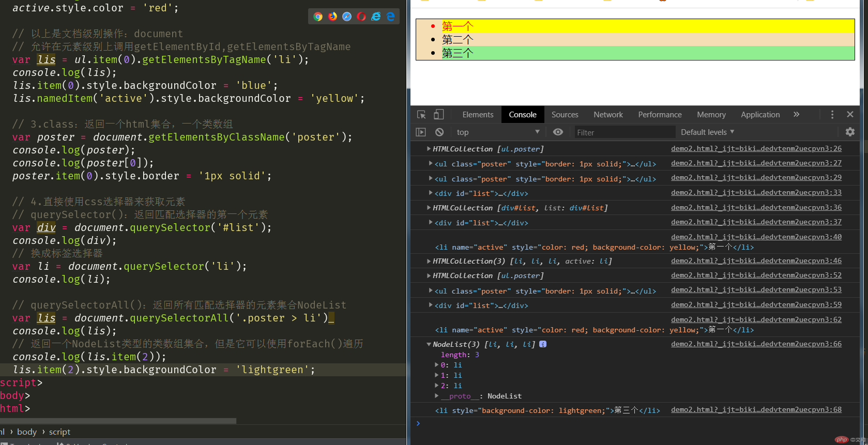Close the DevTools panel
This screenshot has height=445, width=868.
[850, 115]
